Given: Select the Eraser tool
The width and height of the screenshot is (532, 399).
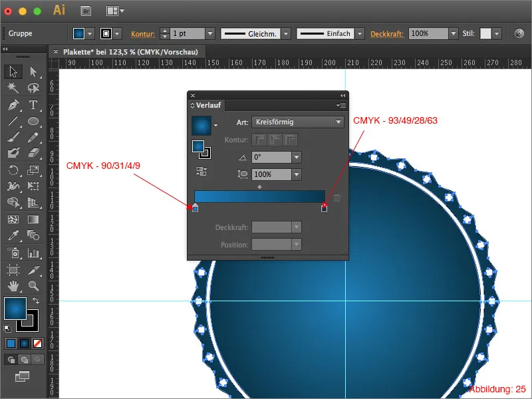Looking at the screenshot, I should click(33, 153).
